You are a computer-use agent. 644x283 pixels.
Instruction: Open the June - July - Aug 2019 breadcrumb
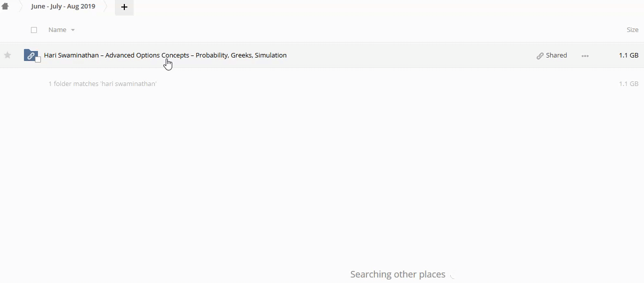63,7
